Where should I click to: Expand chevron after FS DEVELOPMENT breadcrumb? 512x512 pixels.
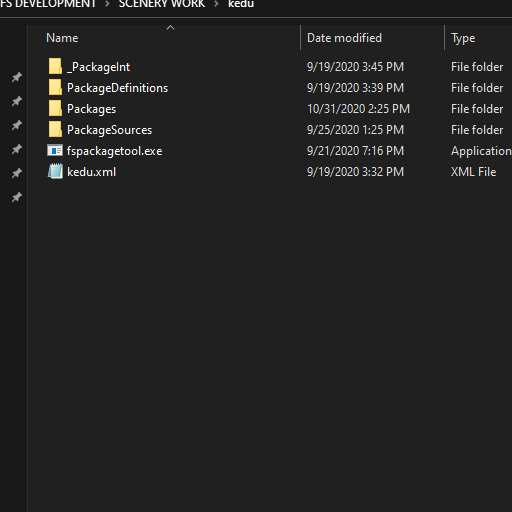107,4
